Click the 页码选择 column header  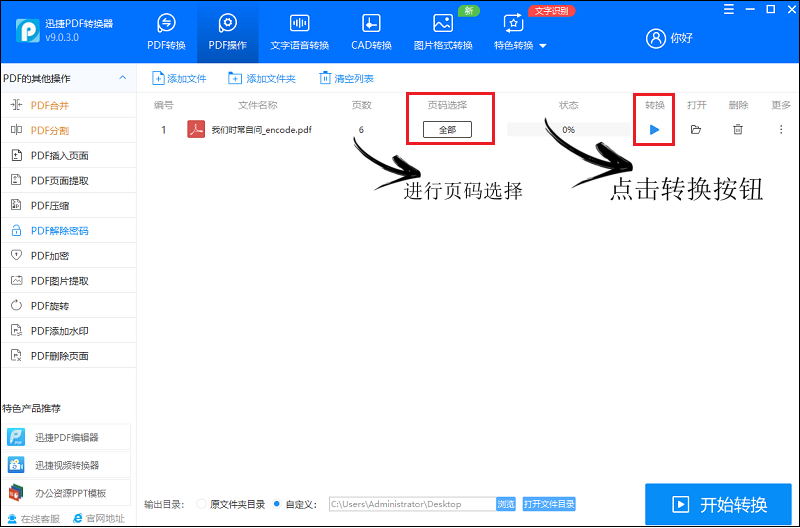447,105
